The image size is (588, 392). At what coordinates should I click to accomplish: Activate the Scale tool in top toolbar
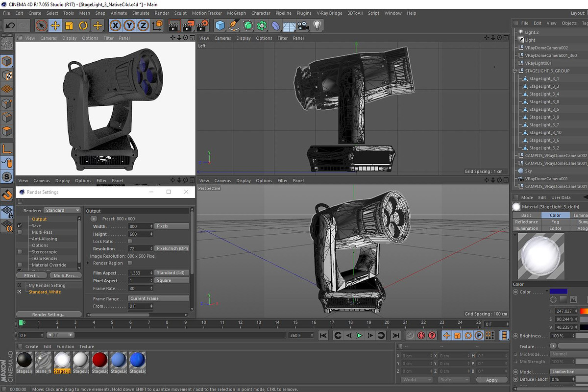click(69, 25)
